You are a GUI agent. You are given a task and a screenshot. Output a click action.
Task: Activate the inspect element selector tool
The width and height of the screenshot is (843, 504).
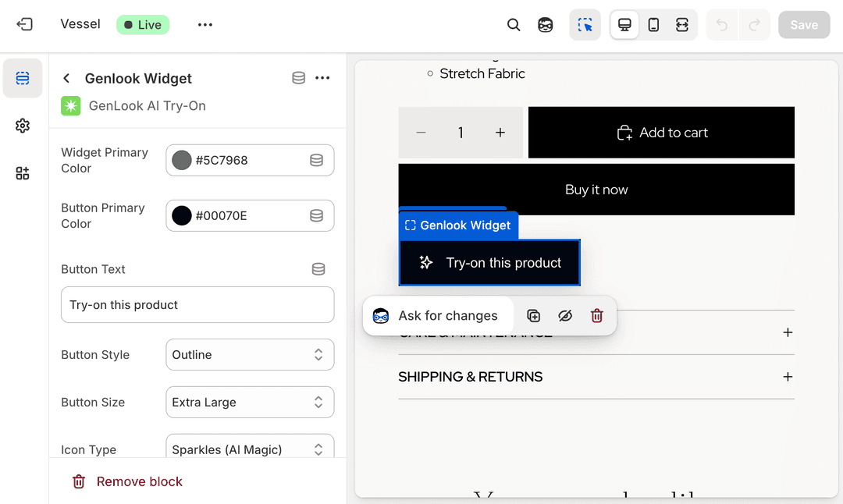(585, 24)
